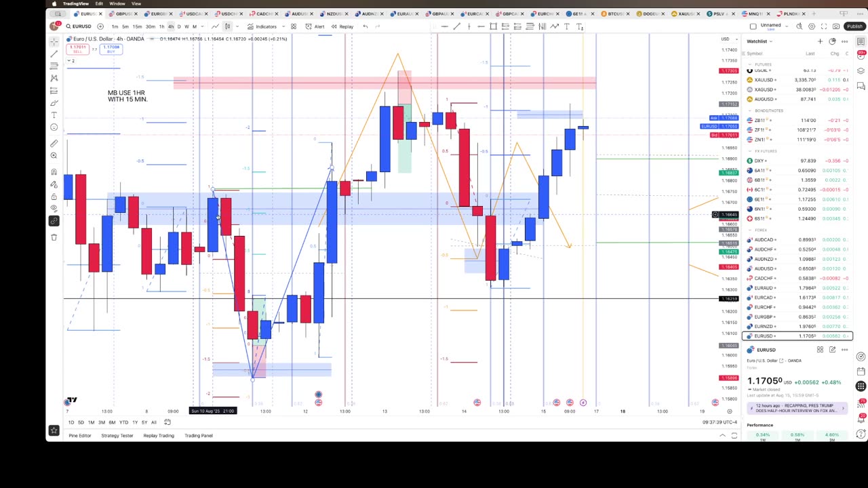Screen dimensions: 868x488
Task: Click the blue BUY price button
Action: [x=111, y=49]
